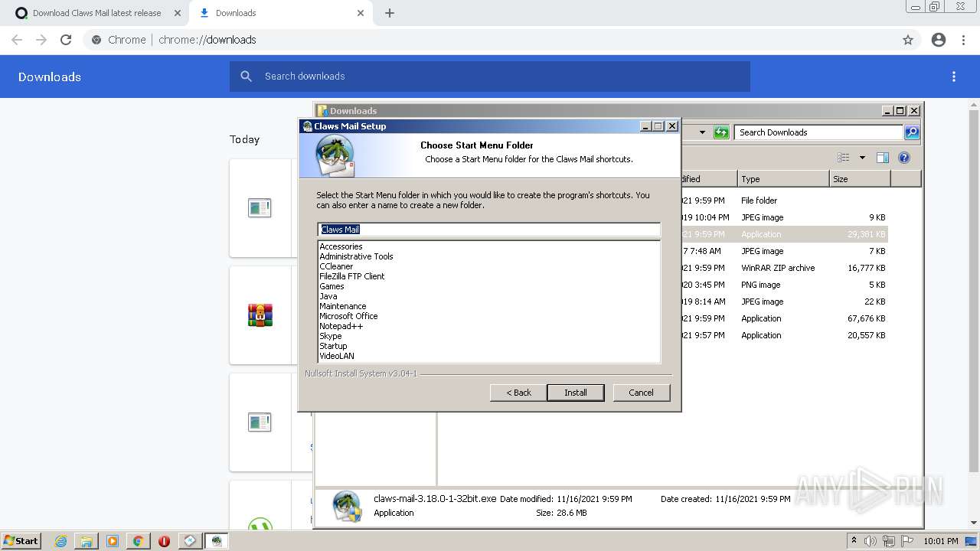
Task: Focus the Search Downloads box in Explorer
Action: 818,132
